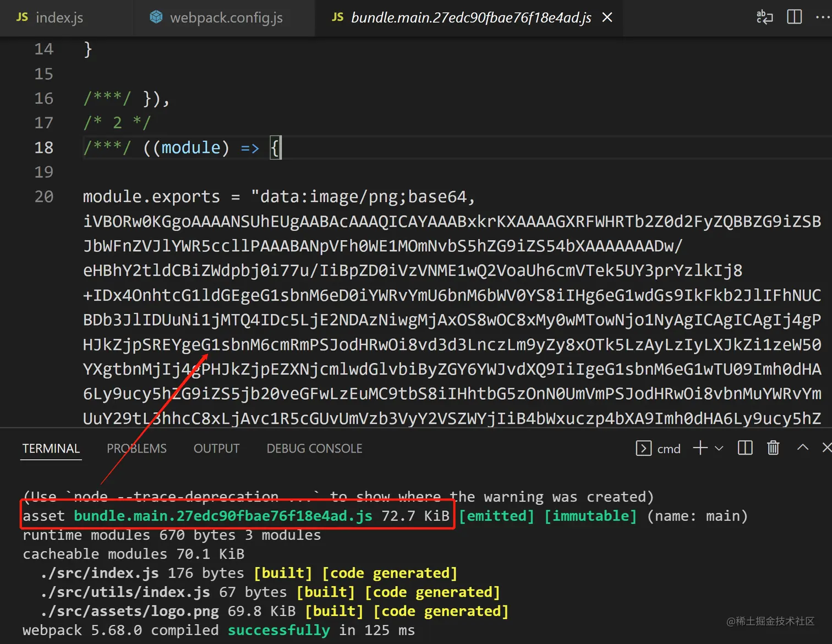The image size is (832, 644).
Task: Click the '72.7 KiB' asset size text
Action: (x=415, y=516)
